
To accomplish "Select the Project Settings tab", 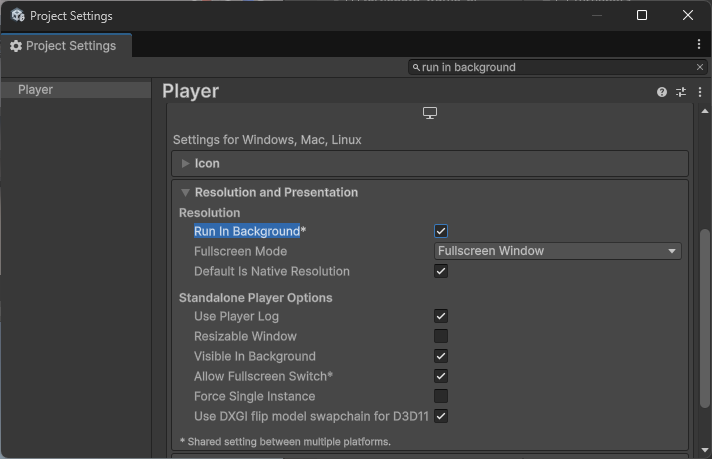I will [65, 46].
